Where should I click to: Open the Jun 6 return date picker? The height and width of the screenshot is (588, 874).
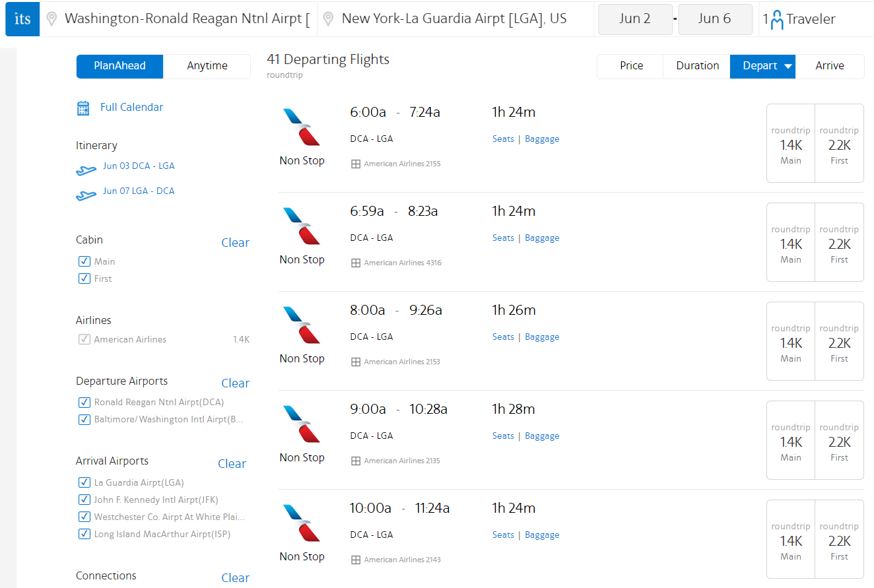pyautogui.click(x=714, y=19)
